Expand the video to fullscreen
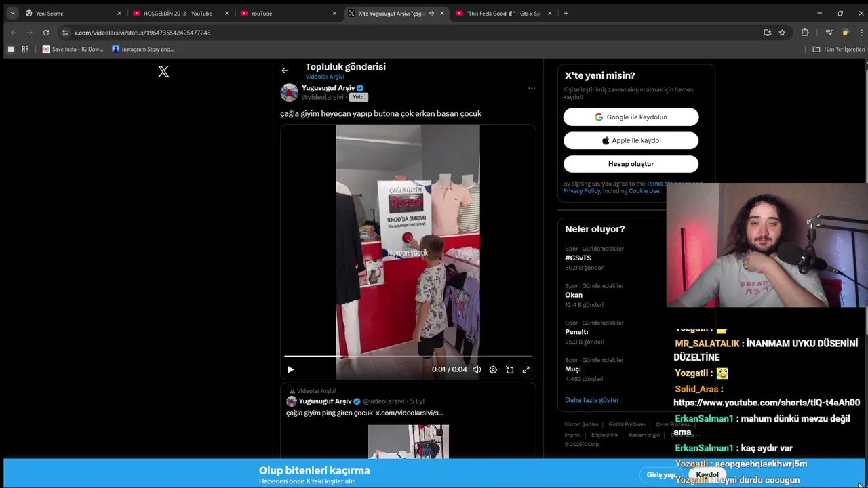Screen dimensions: 868x488 (526, 369)
